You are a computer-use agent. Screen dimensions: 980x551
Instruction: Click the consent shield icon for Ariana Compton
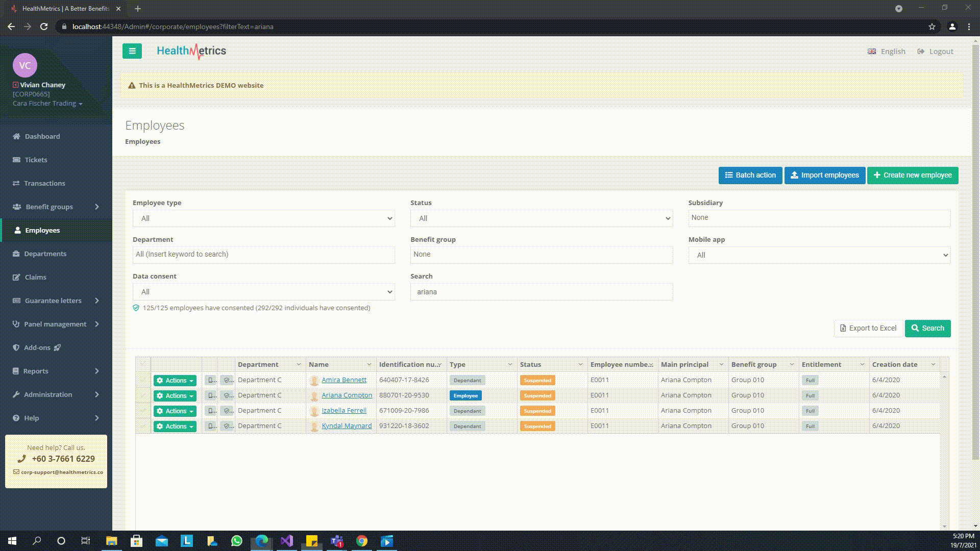227,395
